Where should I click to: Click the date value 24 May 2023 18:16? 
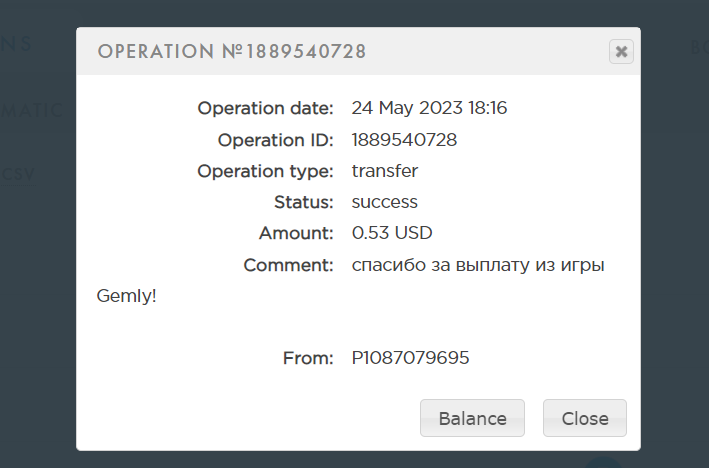pyautogui.click(x=429, y=108)
